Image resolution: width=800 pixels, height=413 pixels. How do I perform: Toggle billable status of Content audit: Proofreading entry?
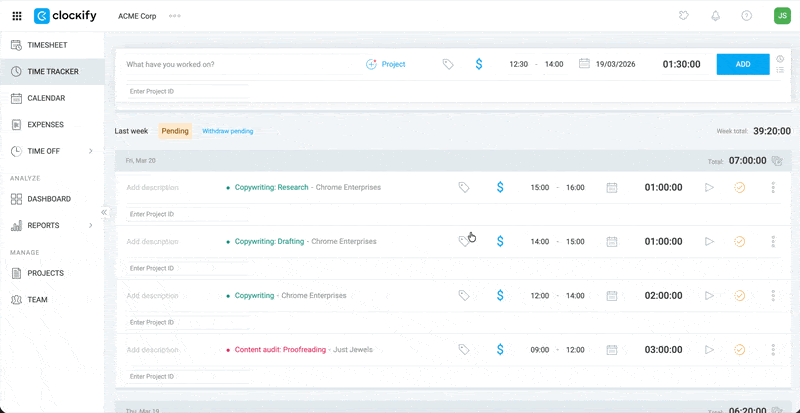[x=500, y=350]
